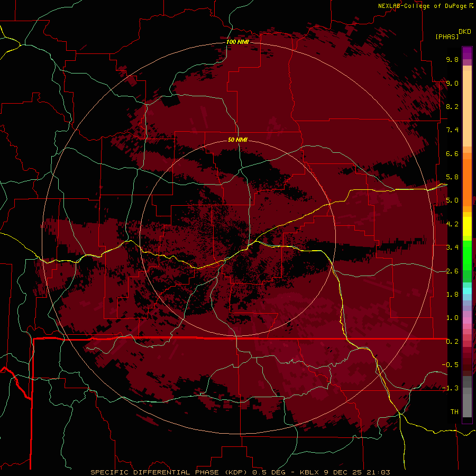Click the 100 NMI range ring label
476x476 pixels.
click(237, 42)
